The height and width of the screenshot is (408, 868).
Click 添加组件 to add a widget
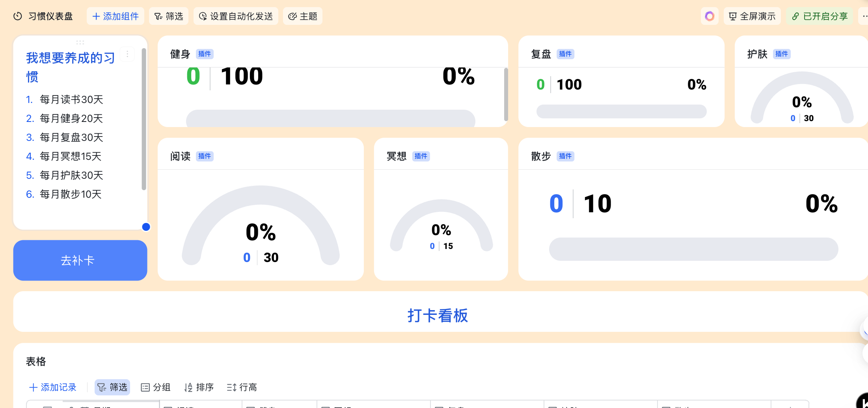point(115,16)
